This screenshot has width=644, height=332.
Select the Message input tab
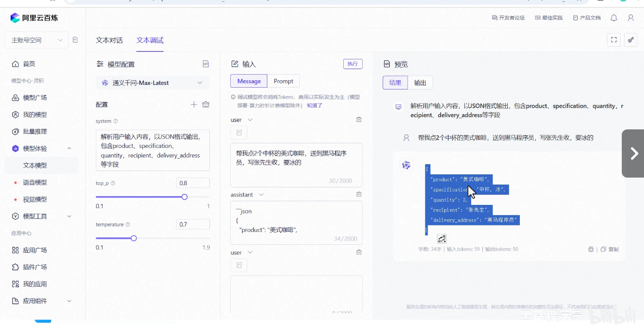point(249,81)
